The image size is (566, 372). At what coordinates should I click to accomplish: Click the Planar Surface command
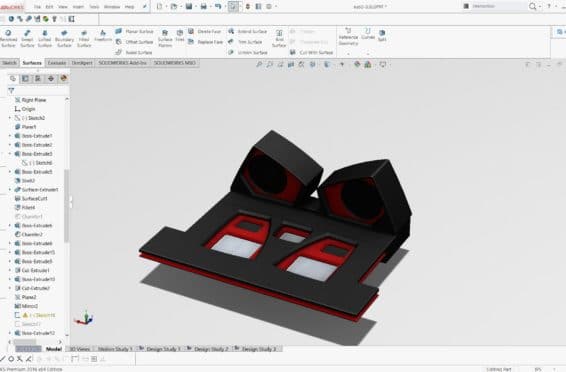pos(135,31)
